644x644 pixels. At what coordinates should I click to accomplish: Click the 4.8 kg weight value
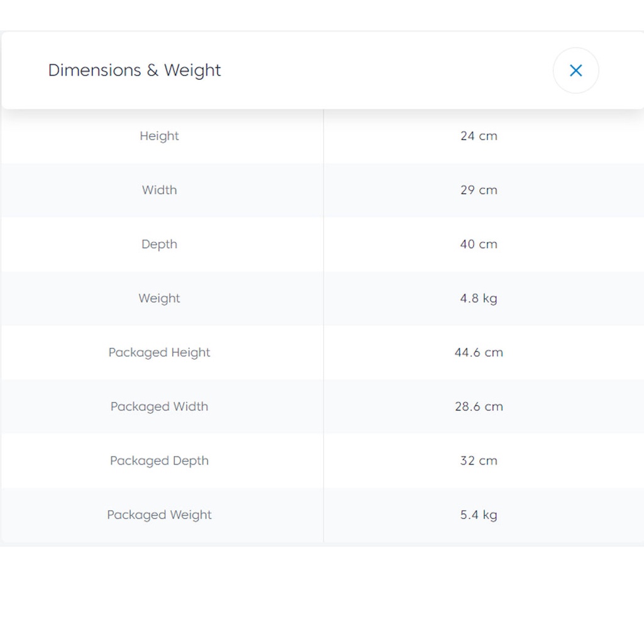(479, 298)
